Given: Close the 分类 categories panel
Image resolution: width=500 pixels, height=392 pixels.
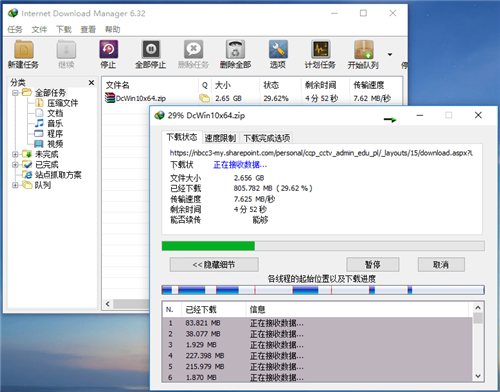Looking at the screenshot, I should [91, 82].
